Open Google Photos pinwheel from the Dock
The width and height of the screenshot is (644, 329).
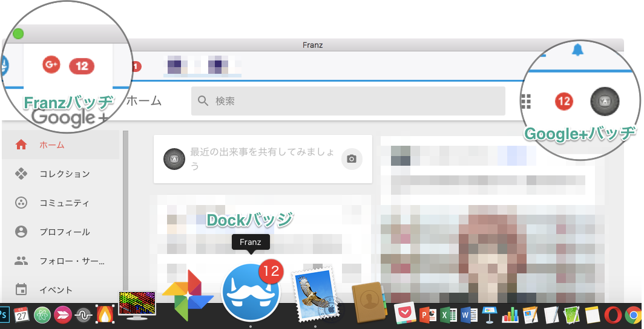pyautogui.click(x=188, y=295)
